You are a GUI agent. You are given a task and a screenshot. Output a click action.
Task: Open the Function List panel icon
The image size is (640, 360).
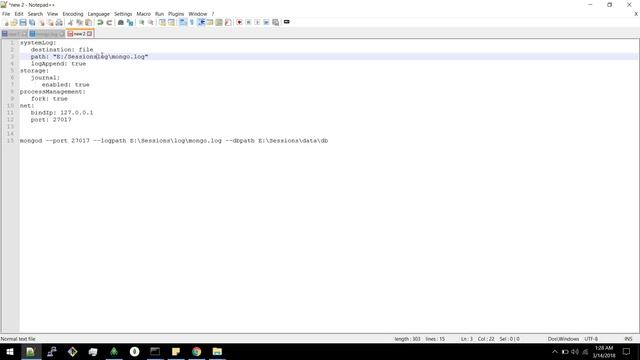(228, 22)
